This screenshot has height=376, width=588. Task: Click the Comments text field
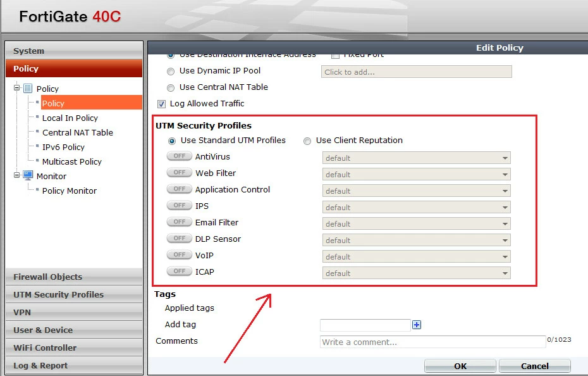[432, 342]
